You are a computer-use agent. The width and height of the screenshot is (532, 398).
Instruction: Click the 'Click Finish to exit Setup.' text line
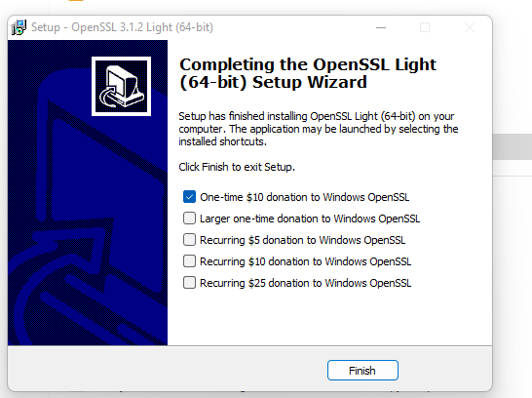237,167
